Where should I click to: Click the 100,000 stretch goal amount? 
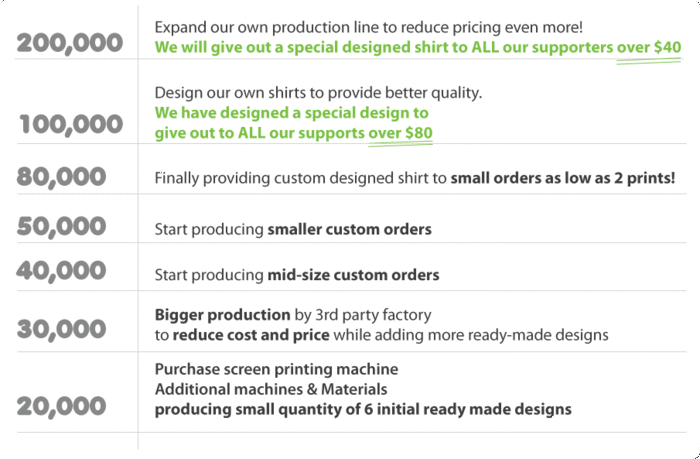point(71,124)
